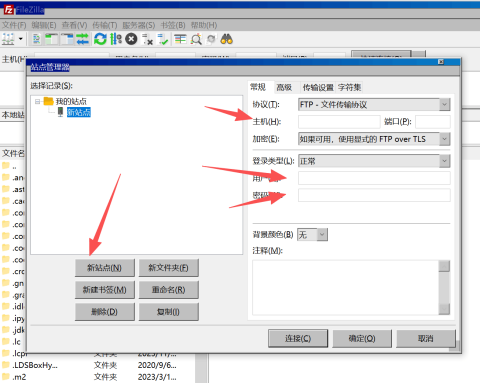Open the 登录类型 logon type dropdown
Screen dimensions: 480x383
[x=374, y=161]
